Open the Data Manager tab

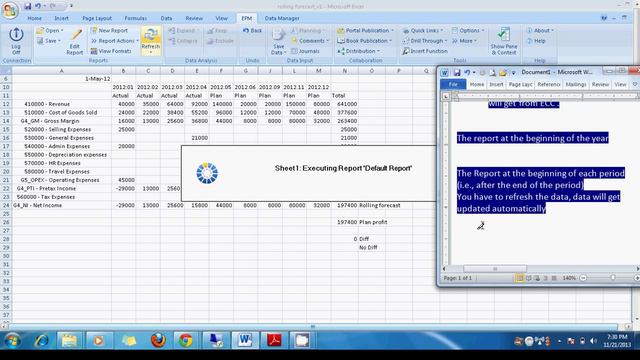(282, 18)
